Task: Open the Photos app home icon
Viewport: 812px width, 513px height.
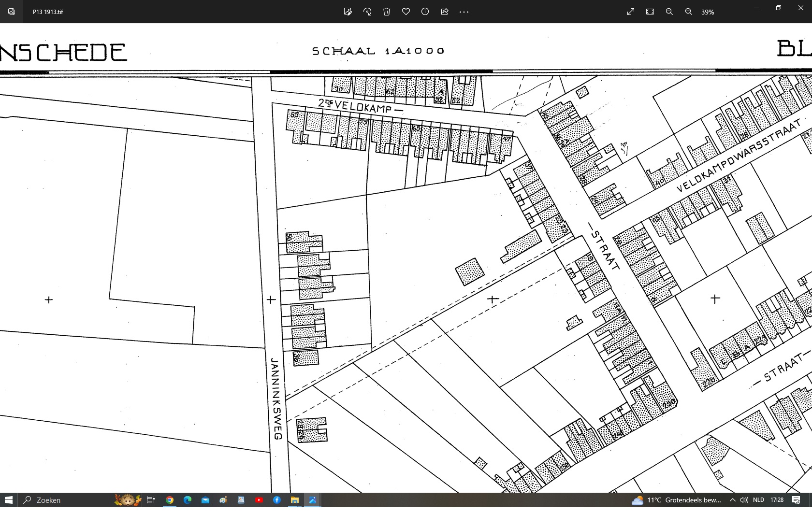Action: [12, 12]
